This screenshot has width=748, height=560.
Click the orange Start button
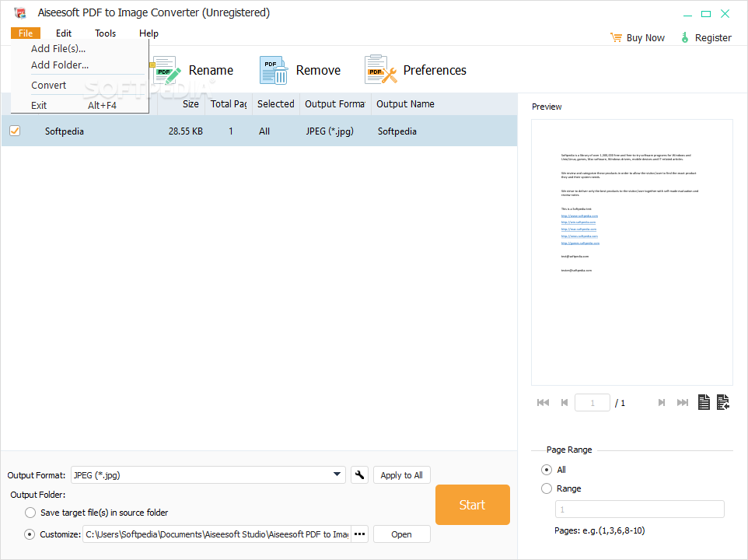point(472,505)
